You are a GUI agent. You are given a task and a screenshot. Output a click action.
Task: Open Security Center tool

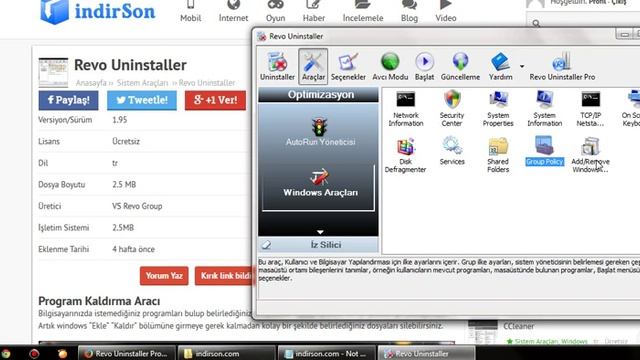tap(452, 109)
